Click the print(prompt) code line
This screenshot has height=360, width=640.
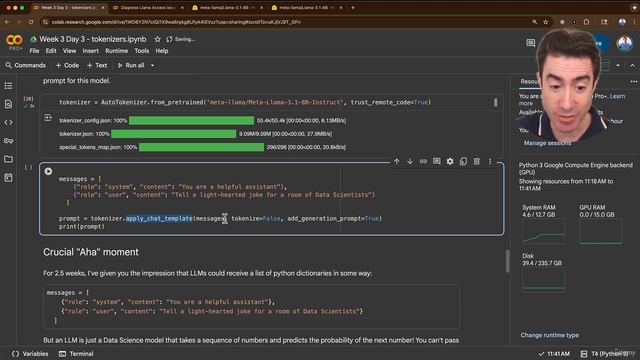click(82, 226)
